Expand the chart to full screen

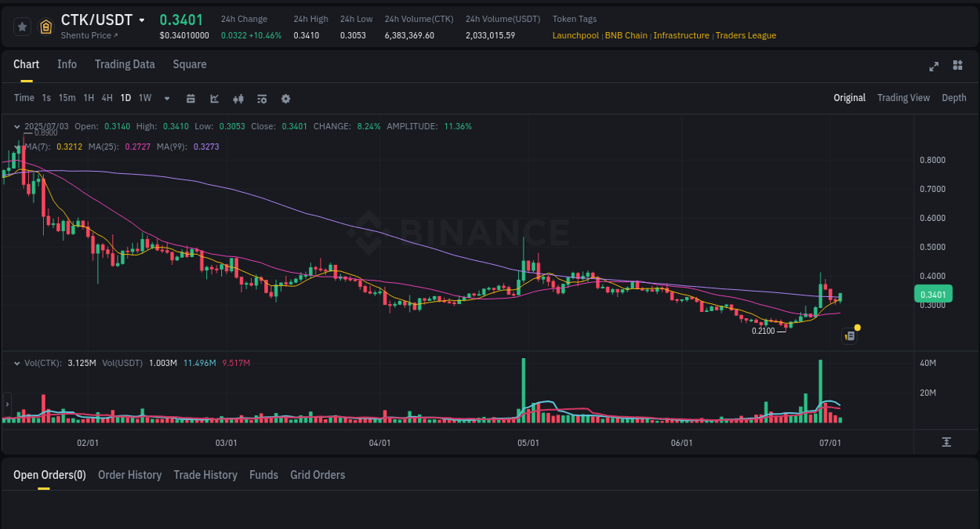pyautogui.click(x=934, y=67)
